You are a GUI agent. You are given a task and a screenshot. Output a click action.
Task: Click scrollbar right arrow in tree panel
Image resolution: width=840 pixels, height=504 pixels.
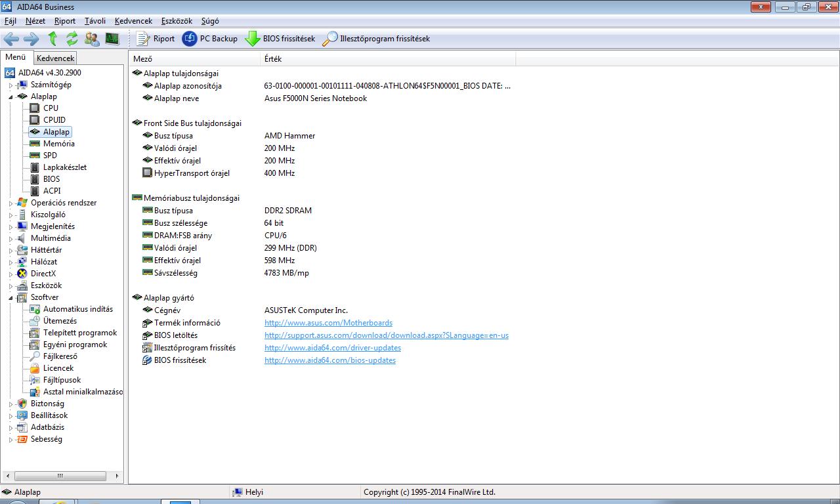[117, 476]
